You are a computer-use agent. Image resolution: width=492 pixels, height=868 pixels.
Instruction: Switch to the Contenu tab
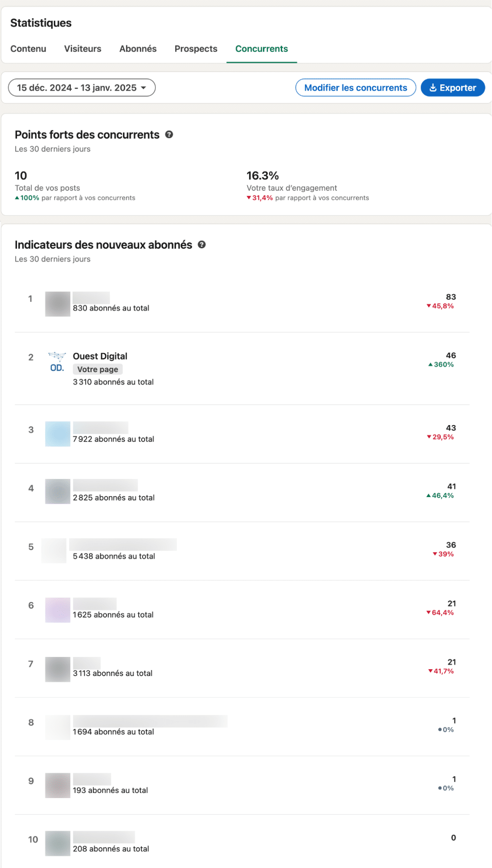pyautogui.click(x=28, y=49)
